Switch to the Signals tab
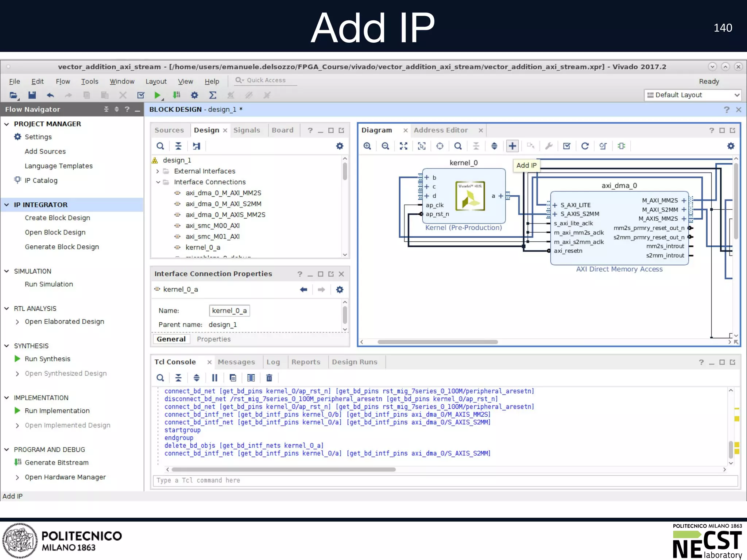Screen dimensions: 747x560 tap(247, 130)
